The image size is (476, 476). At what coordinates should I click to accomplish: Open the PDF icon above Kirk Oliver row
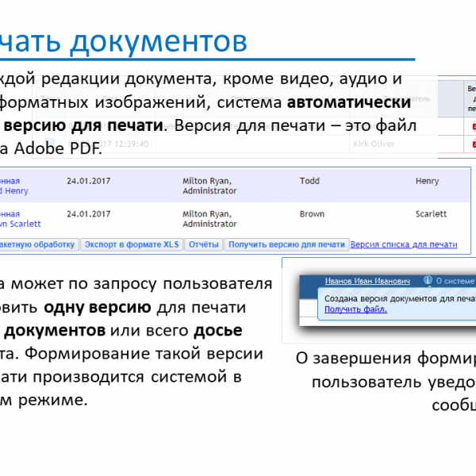tap(474, 126)
